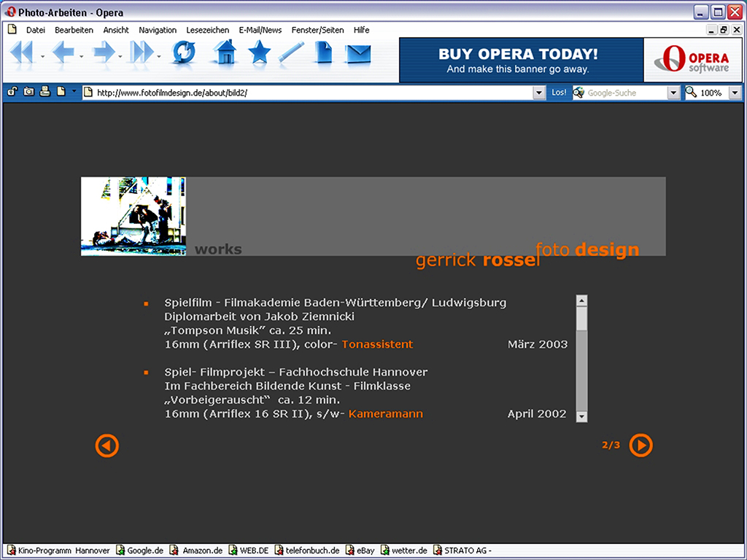This screenshot has width=747, height=560.
Task: Open the Navigation menu
Action: (158, 30)
